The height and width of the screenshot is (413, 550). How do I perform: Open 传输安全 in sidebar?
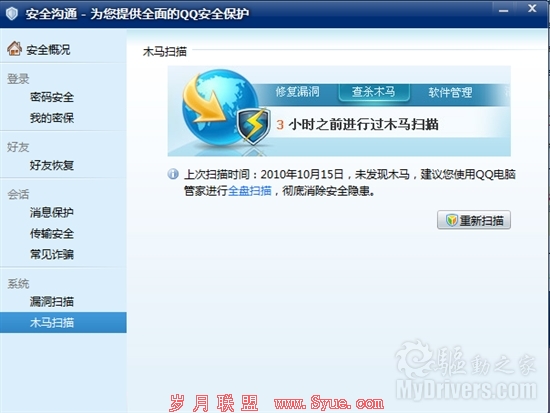[x=52, y=233]
